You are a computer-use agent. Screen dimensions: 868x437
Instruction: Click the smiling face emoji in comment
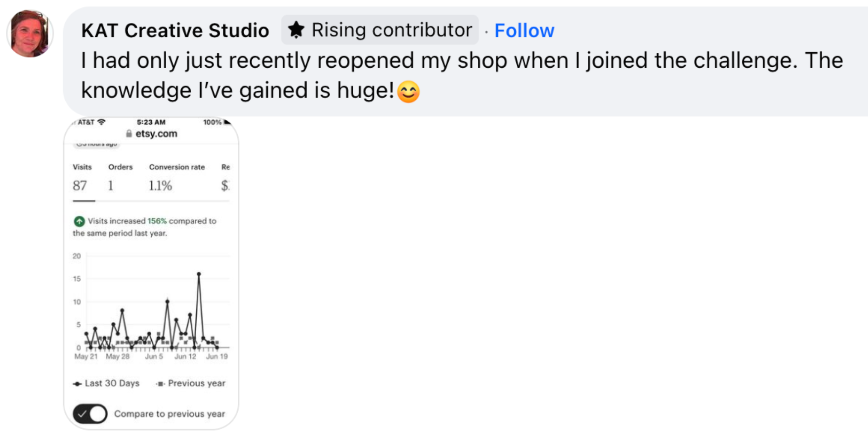(408, 92)
